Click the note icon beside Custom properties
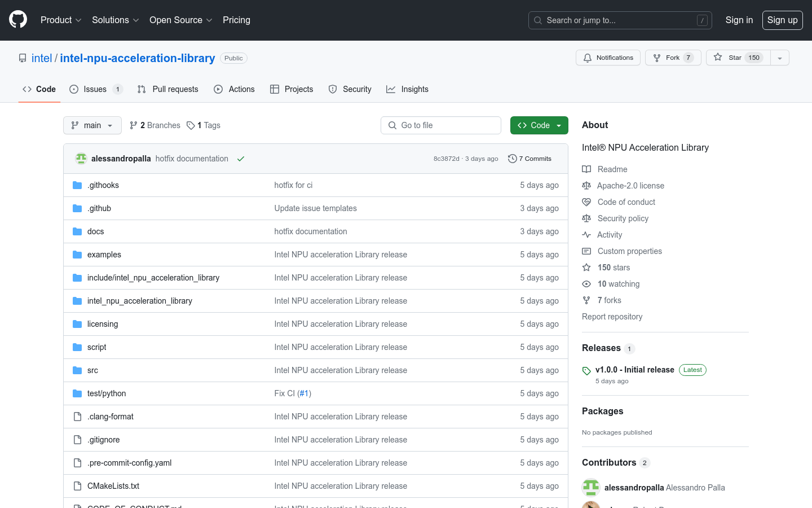This screenshot has height=508, width=812. click(x=586, y=251)
